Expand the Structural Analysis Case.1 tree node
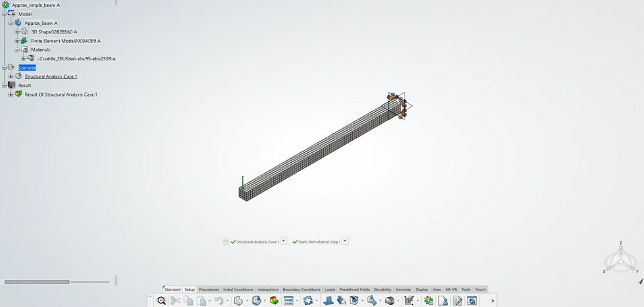This screenshot has width=644, height=307. click(x=11, y=76)
